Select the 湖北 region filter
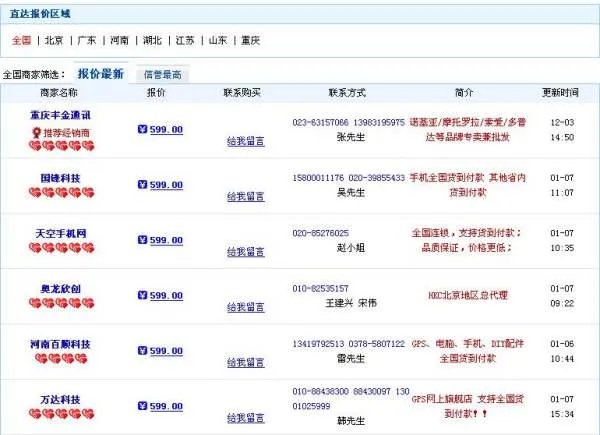Screen dimensions: 600x435 point(152,40)
